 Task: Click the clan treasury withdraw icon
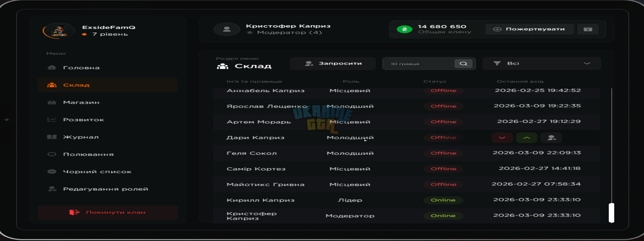coord(588,29)
